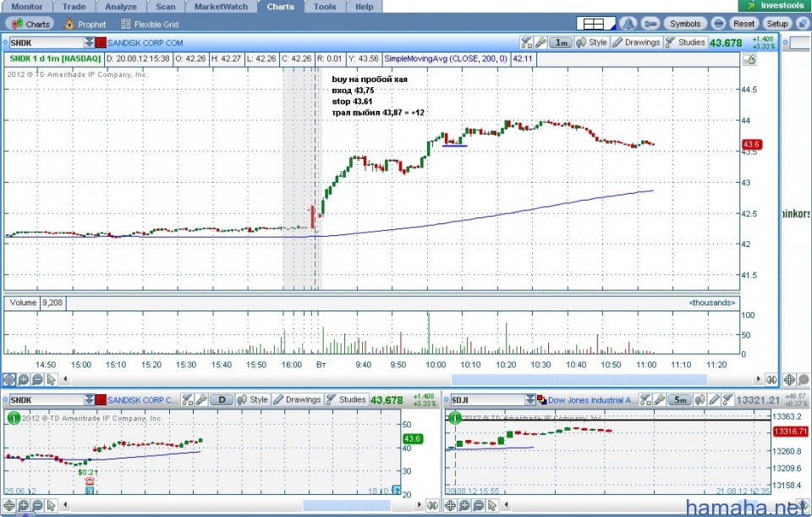This screenshot has width=812, height=517.
Task: Click main chart horizontal scrollbar thumb
Action: 579,379
